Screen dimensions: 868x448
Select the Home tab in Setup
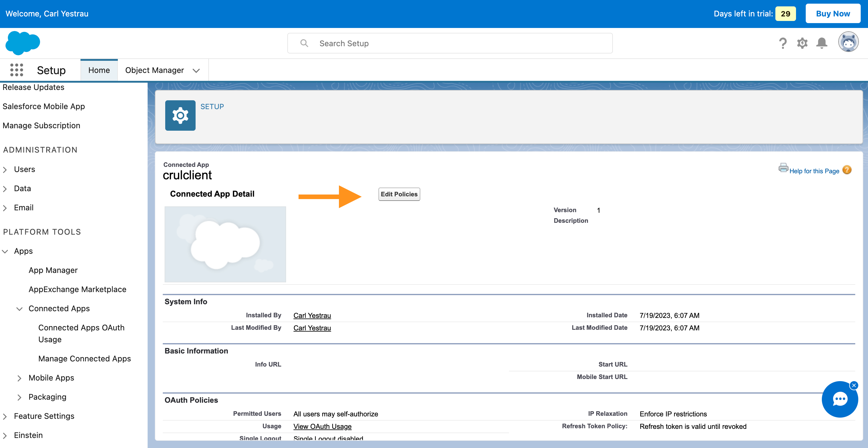pyautogui.click(x=99, y=70)
